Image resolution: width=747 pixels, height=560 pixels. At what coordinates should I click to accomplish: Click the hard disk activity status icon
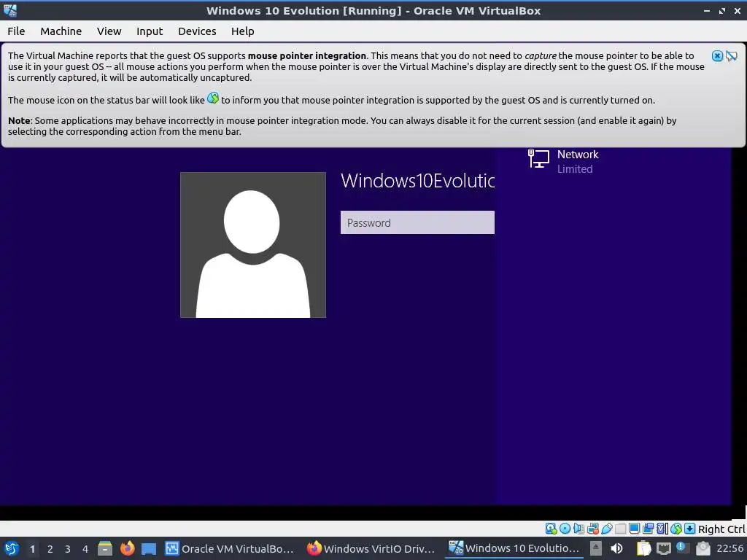point(551,529)
